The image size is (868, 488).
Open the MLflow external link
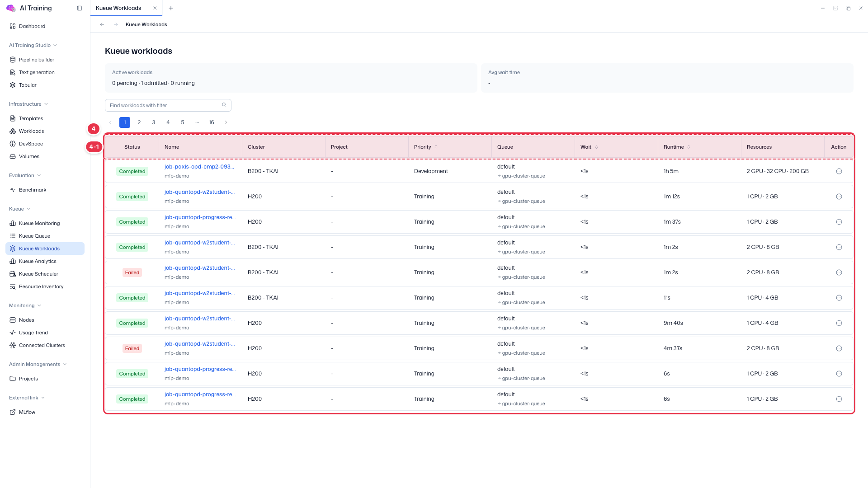point(45,412)
